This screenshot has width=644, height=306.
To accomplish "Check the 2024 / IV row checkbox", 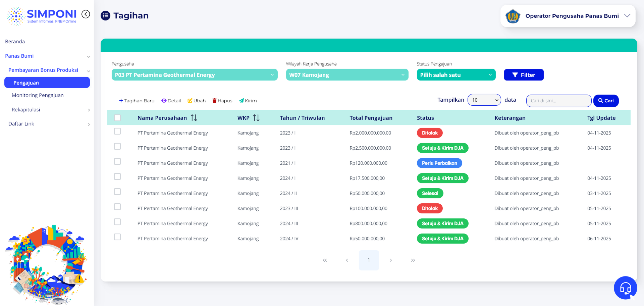I will click(x=117, y=237).
